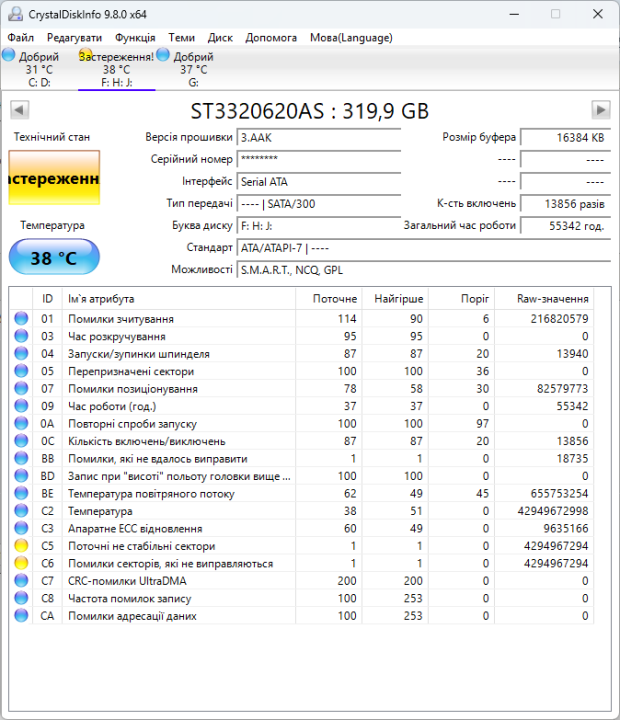
Task: Click the ST3320620AS : 319,9 GB model title
Action: (310, 111)
